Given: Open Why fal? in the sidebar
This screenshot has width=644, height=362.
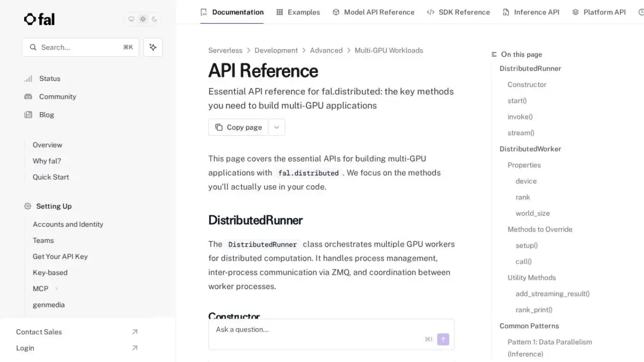Looking at the screenshot, I should [47, 161].
